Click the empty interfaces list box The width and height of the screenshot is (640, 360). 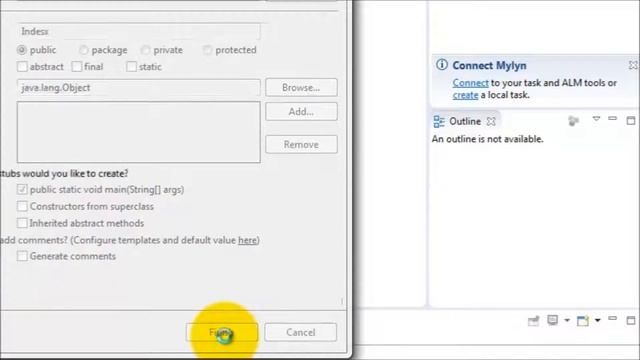[139, 132]
